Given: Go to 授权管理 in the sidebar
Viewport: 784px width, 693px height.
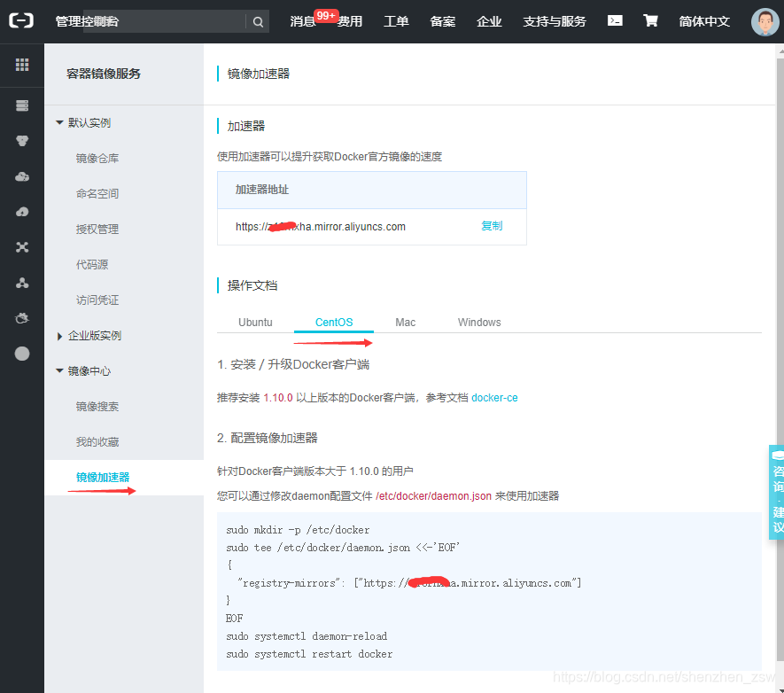Looking at the screenshot, I should 97,229.
